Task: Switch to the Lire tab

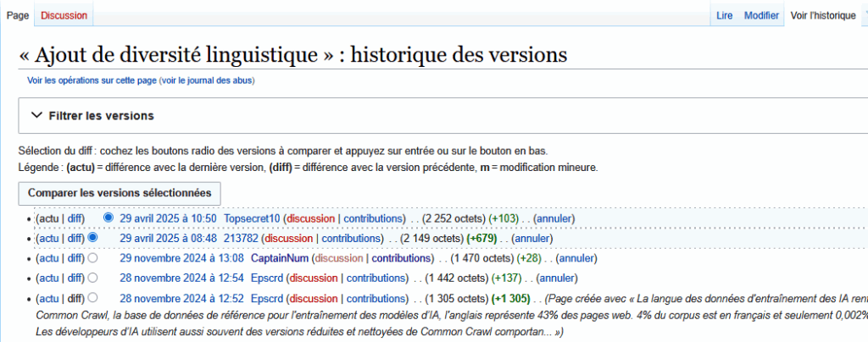Action: [x=724, y=15]
